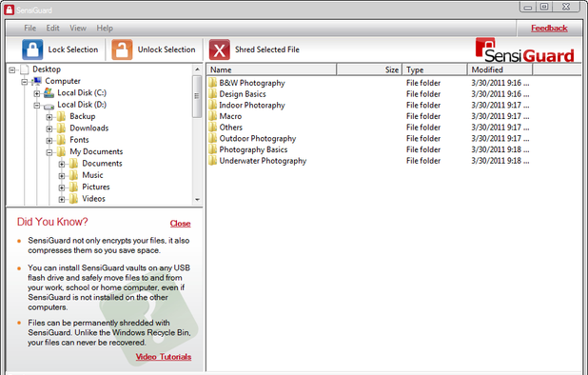588x375 pixels.
Task: Click the Music folder icon in tree
Action: pyautogui.click(x=74, y=175)
